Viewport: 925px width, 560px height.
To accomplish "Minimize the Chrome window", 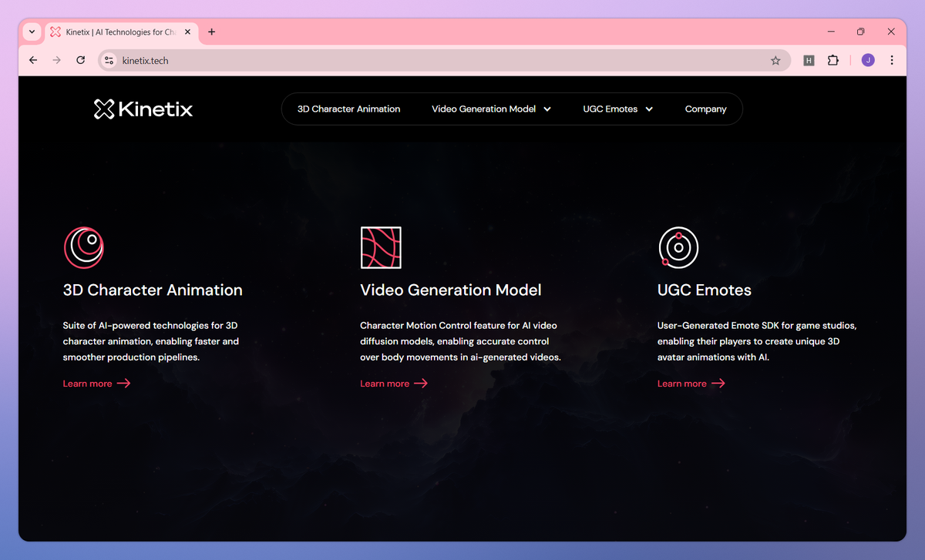I will pos(832,32).
